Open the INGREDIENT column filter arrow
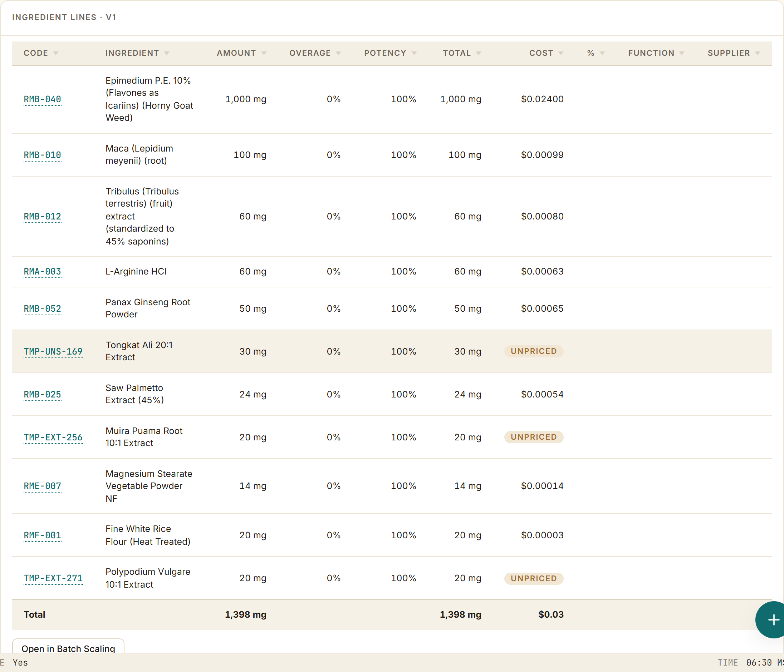Viewport: 784px width, 672px height. 166,53
